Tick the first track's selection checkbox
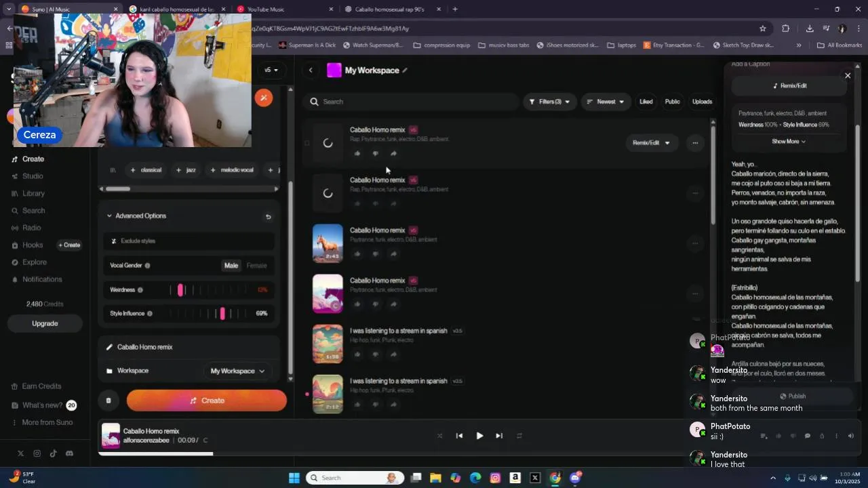The height and width of the screenshot is (488, 868). pyautogui.click(x=307, y=143)
